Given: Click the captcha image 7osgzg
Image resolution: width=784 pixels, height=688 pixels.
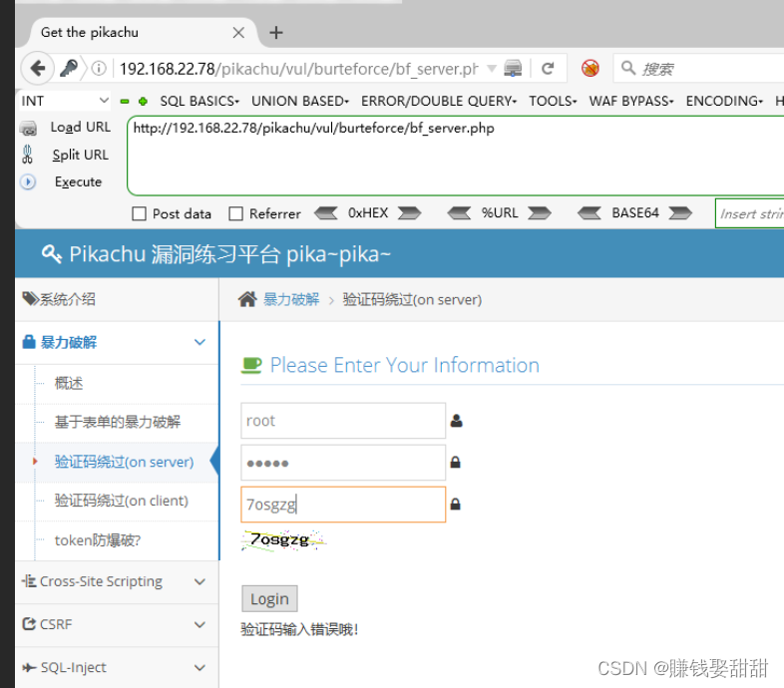Looking at the screenshot, I should coord(283,540).
